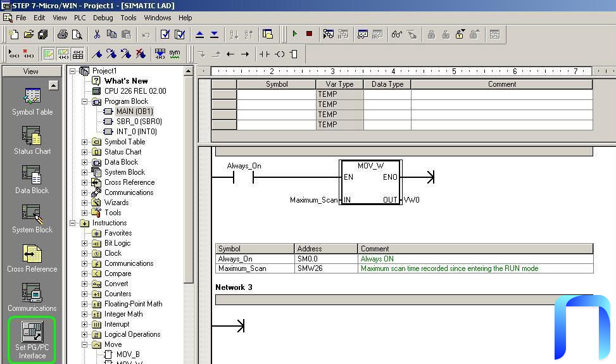The image size is (616, 364).
Task: Save the project with the diskettes icon
Action: pyautogui.click(x=43, y=35)
